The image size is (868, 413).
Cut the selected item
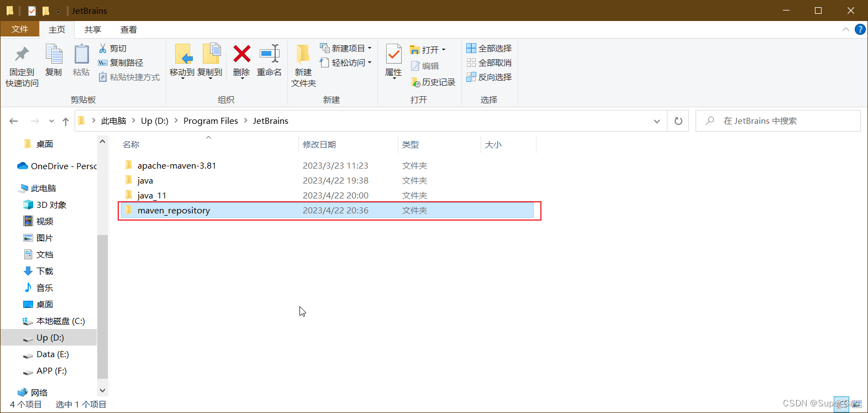point(113,49)
